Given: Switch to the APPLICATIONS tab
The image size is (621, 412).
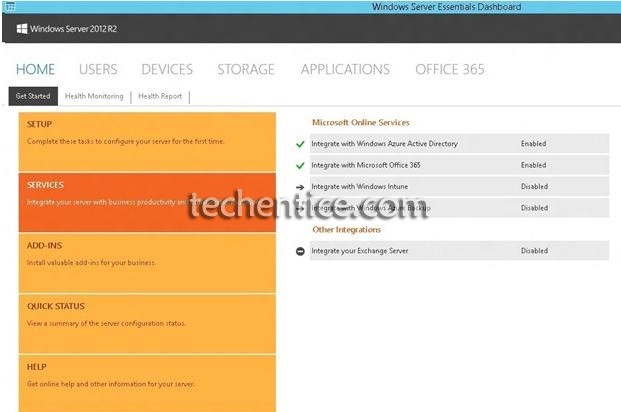Looking at the screenshot, I should pyautogui.click(x=345, y=69).
